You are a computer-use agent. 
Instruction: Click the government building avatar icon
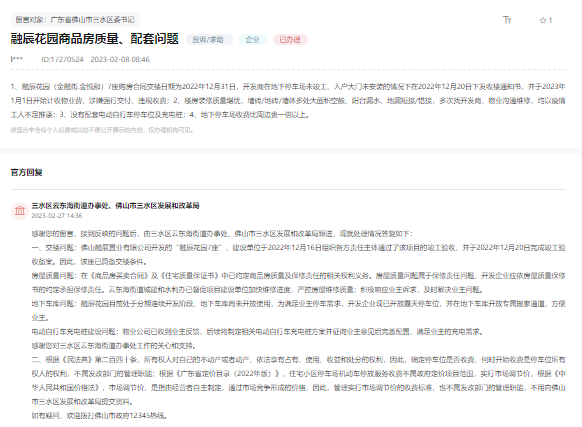tap(20, 211)
